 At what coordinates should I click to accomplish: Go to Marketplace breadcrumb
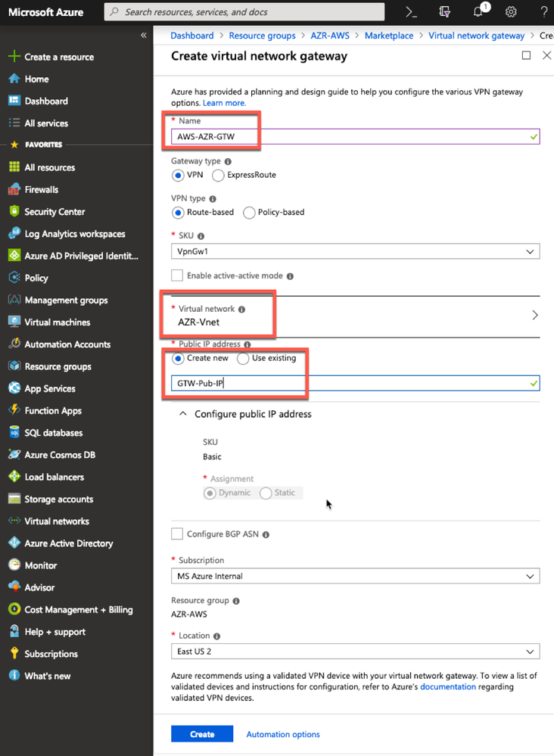click(x=388, y=36)
